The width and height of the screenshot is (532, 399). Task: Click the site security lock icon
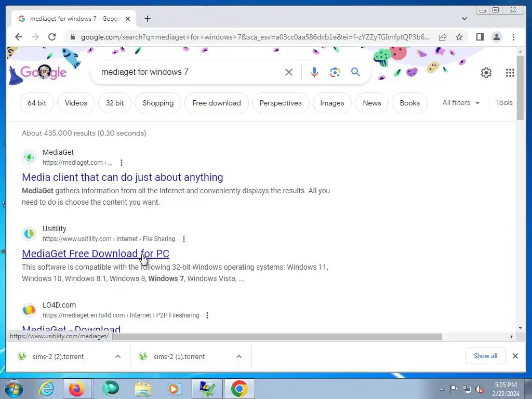[x=73, y=37]
